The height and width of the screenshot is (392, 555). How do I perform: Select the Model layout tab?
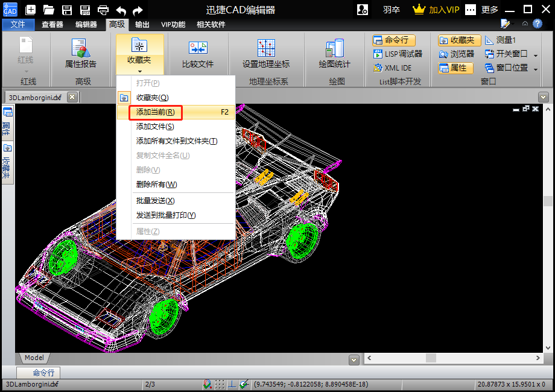tap(34, 358)
